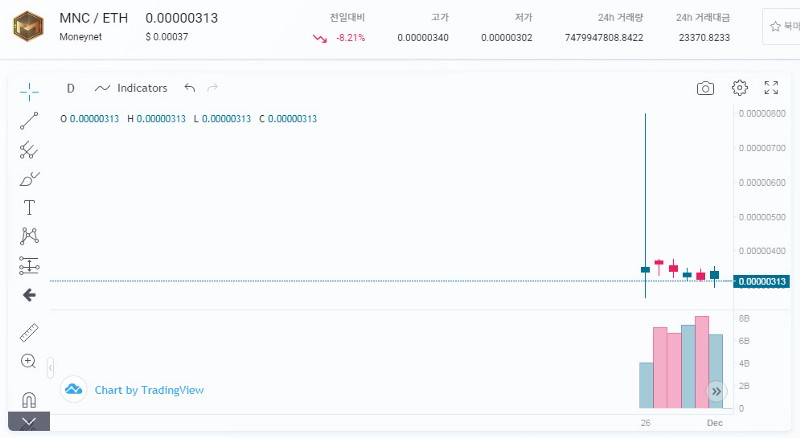This screenshot has height=438, width=800.
Task: Click the high price 0.00000340
Action: (x=423, y=38)
